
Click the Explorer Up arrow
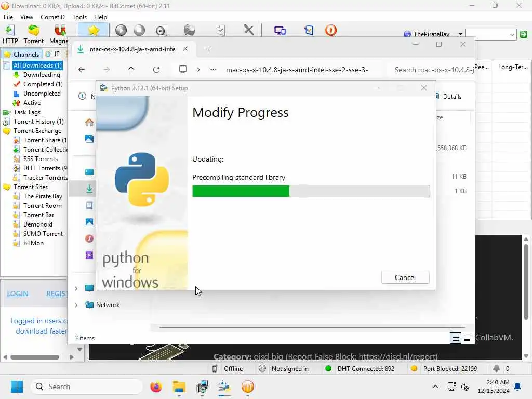[131, 70]
